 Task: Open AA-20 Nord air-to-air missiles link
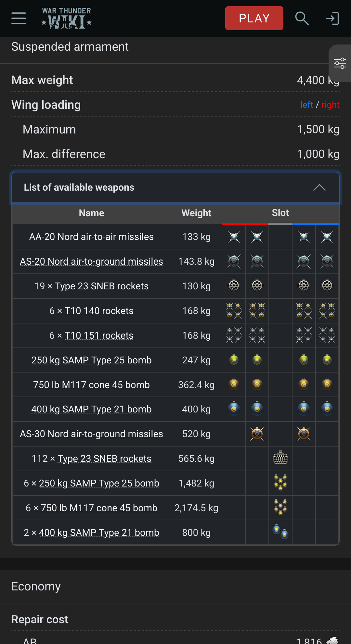91,237
